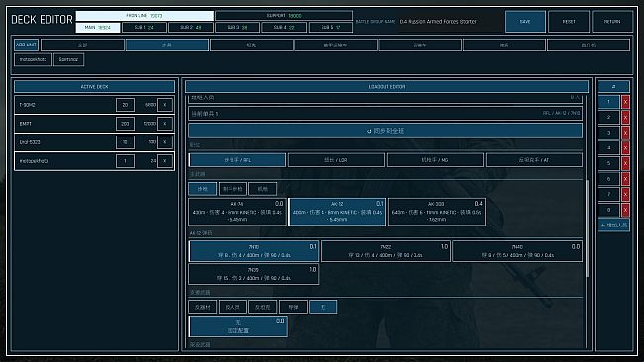
Task: Open the MAIN sub-deck tab
Action: [x=98, y=28]
